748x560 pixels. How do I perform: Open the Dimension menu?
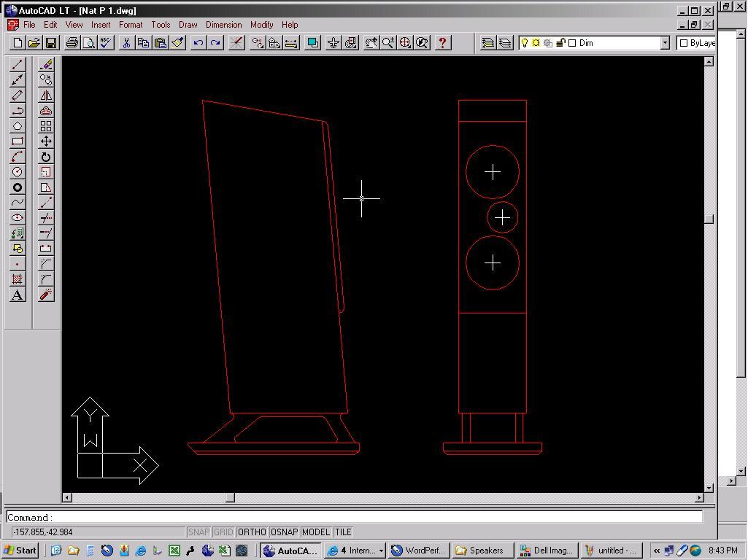pos(224,25)
